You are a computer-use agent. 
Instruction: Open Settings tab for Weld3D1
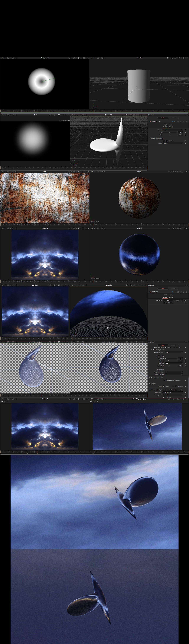click(171, 296)
